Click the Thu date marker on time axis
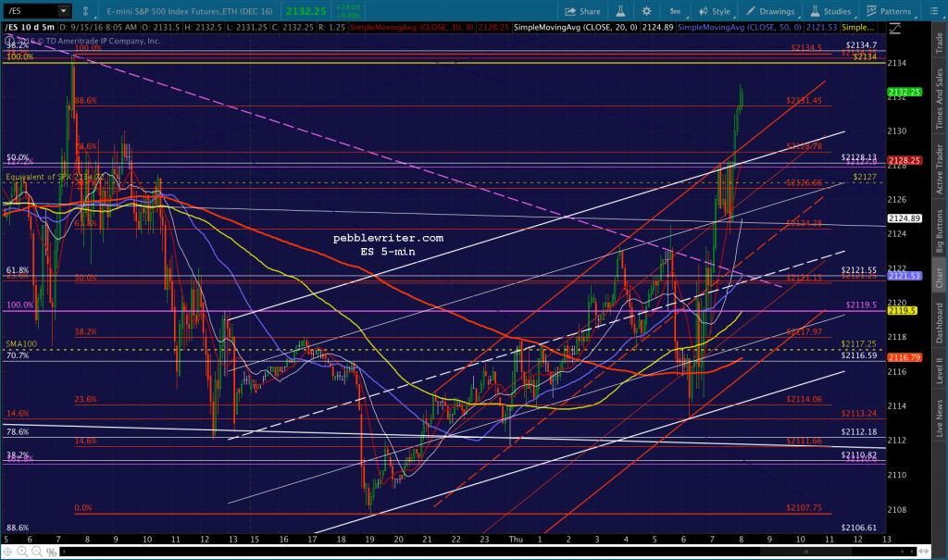The image size is (948, 560). [516, 539]
